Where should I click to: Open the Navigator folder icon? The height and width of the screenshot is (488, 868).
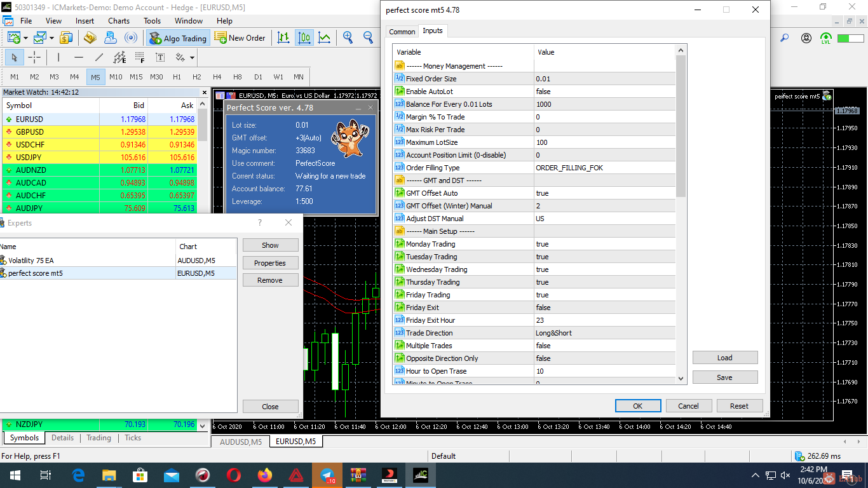point(90,38)
